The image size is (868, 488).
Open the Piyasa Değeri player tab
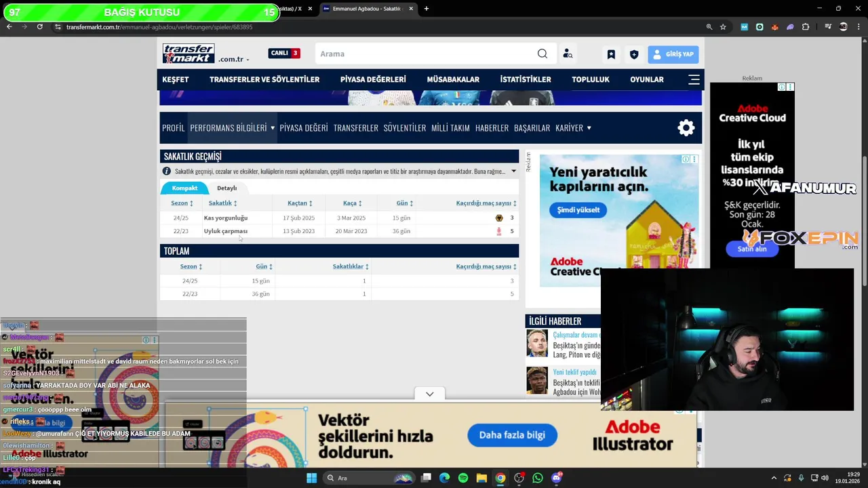point(304,127)
